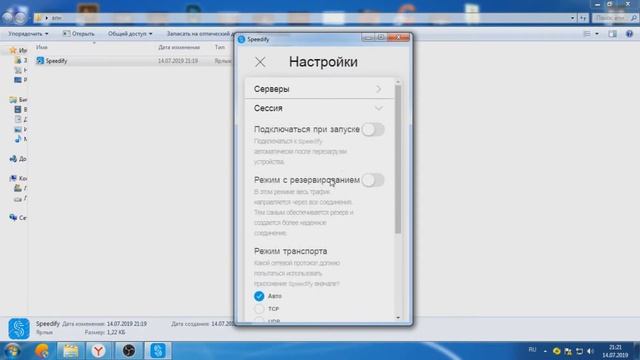Open the view options dropdown arrow in Explorer

tap(597, 34)
